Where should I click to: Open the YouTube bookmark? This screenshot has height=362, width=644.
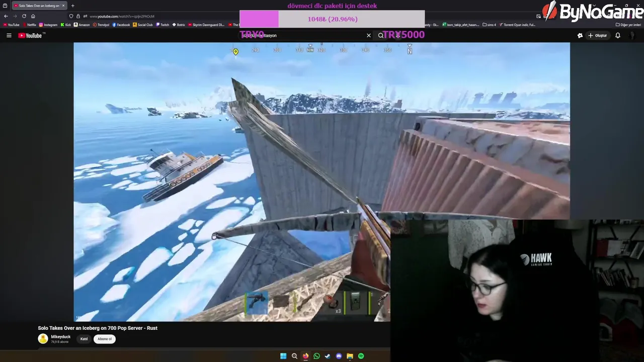pos(11,25)
